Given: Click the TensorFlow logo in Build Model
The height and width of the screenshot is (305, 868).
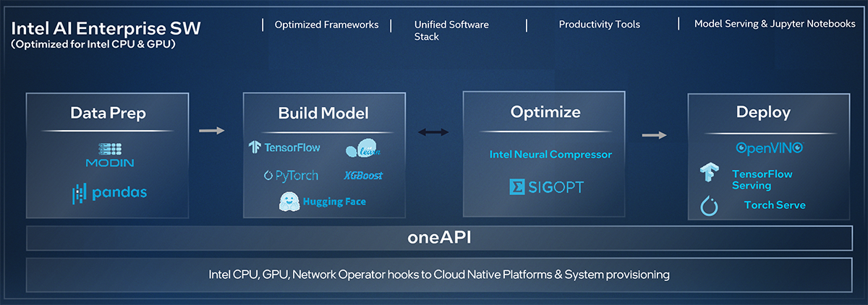Looking at the screenshot, I should coord(283,147).
